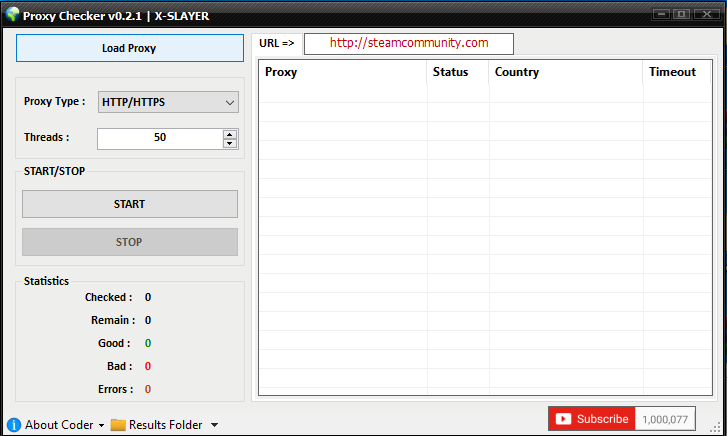Click the YouTube play icon
The height and width of the screenshot is (436, 727).
pos(563,419)
